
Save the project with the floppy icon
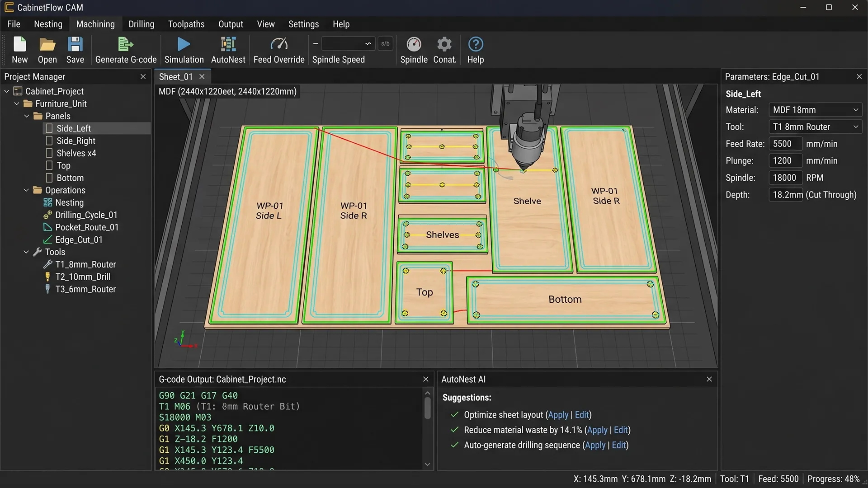point(75,44)
